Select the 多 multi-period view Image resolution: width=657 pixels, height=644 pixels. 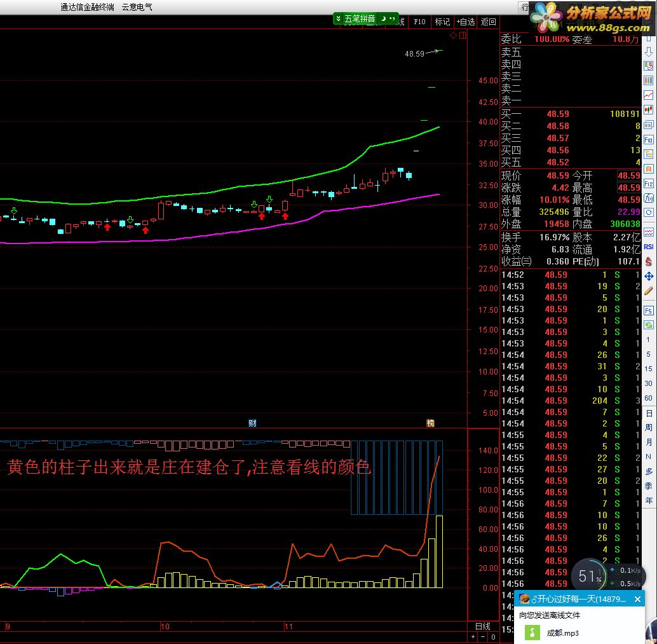(x=649, y=471)
